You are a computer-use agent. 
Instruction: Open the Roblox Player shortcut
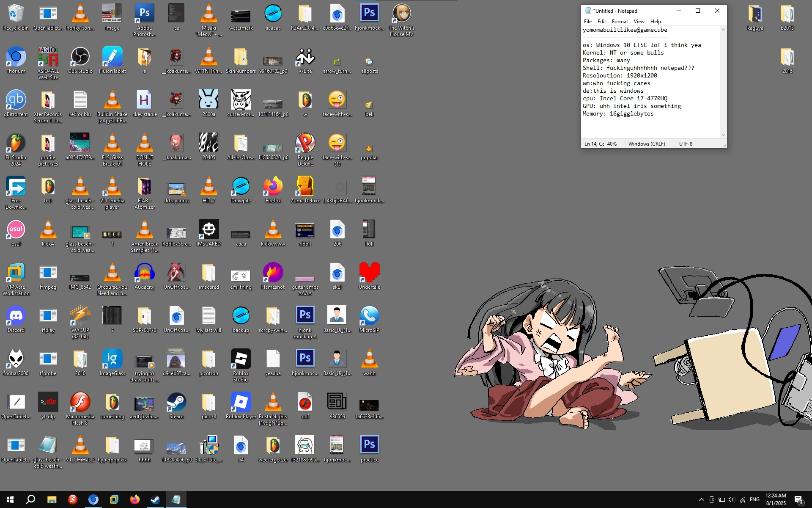coord(241,406)
